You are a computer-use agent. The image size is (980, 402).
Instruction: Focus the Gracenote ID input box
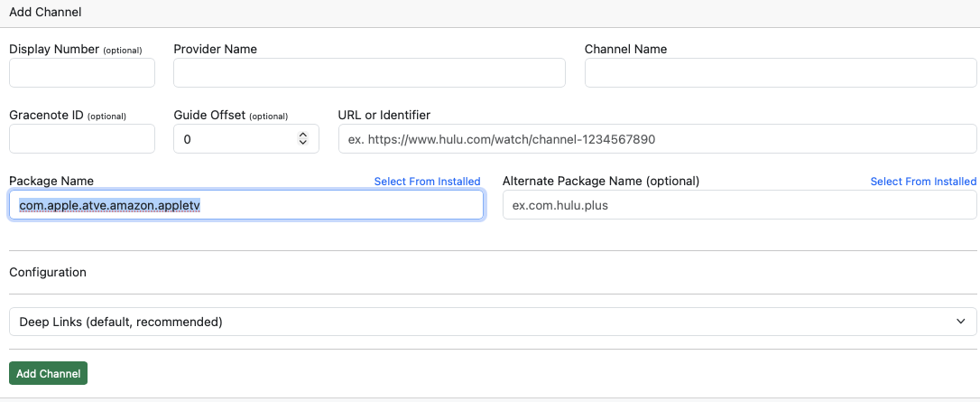(82, 139)
